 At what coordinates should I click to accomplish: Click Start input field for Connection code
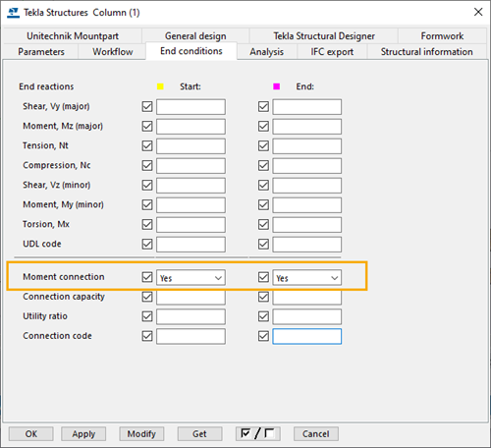pos(191,336)
